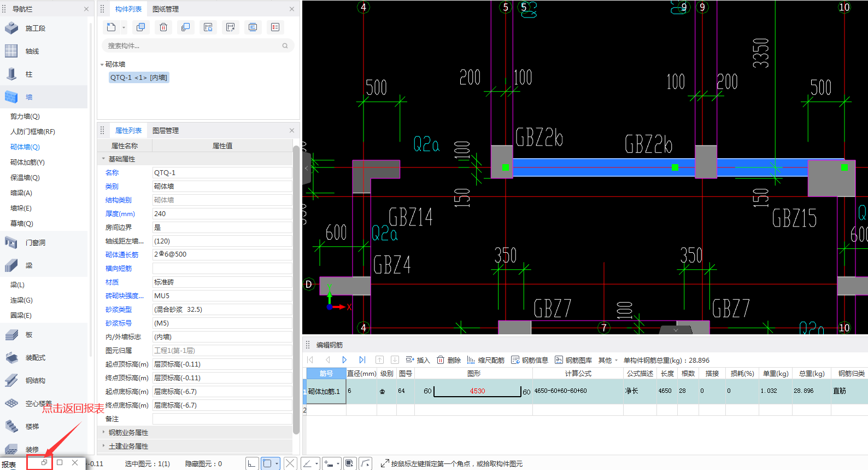Viewport: 868px width, 470px height.
Task: Select 砌体加筋(Y) in the navigation list
Action: click(27, 163)
